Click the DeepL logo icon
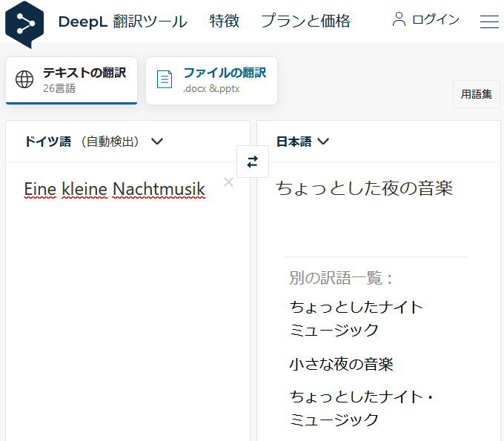Screen dimensions: 504x441 point(24,24)
